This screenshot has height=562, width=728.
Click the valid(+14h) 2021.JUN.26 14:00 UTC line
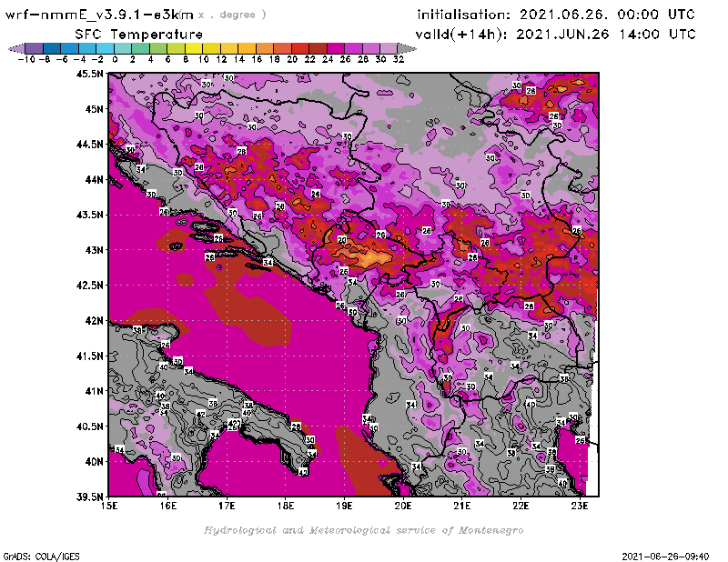555,35
